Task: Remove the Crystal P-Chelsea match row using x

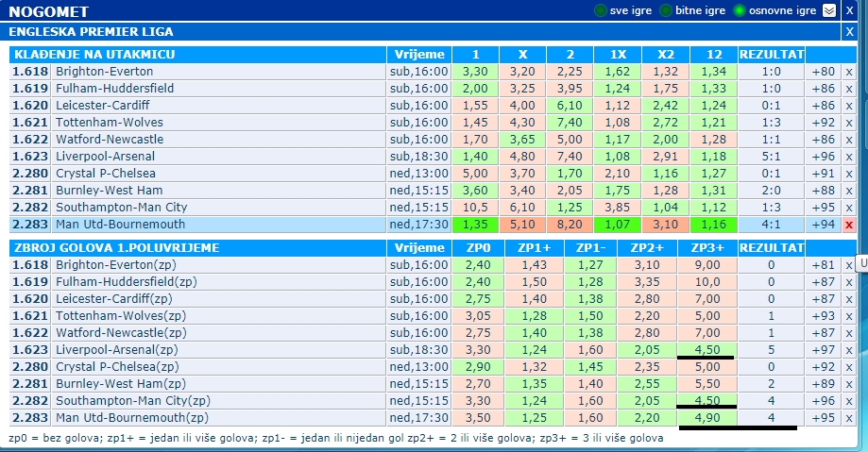Action: pyautogui.click(x=848, y=174)
